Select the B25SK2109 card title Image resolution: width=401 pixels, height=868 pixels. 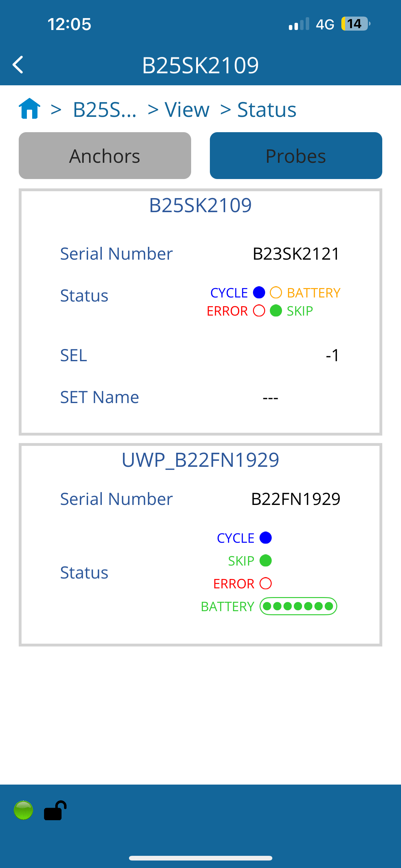tap(200, 205)
